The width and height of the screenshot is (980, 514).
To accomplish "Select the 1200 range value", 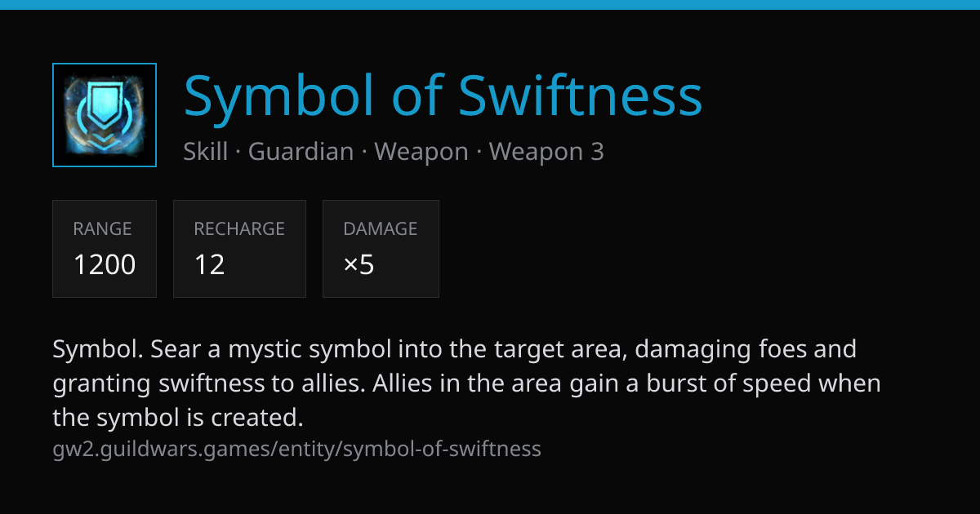I will point(105,264).
